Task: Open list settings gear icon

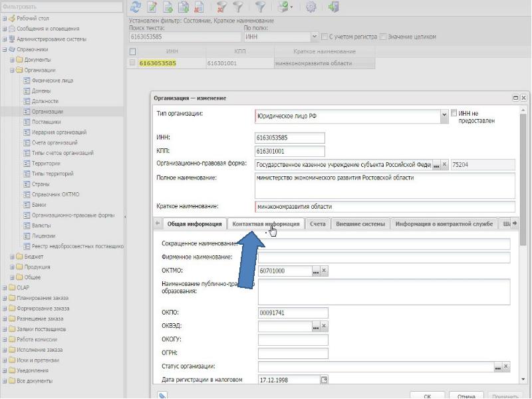Action: pos(311,7)
